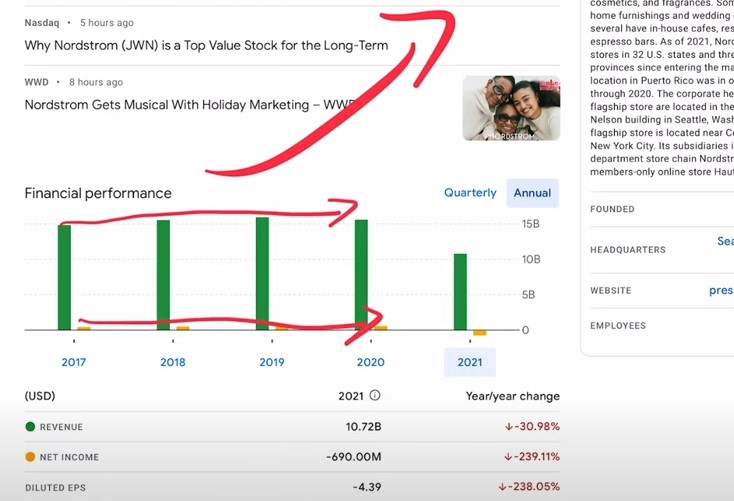Click the Year/year change column header
This screenshot has width=734, height=501.
513,396
